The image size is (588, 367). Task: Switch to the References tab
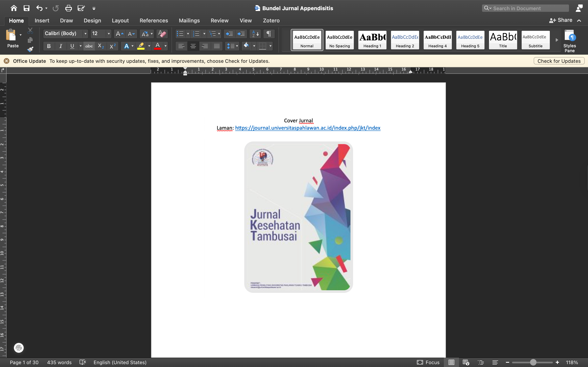[x=154, y=21]
